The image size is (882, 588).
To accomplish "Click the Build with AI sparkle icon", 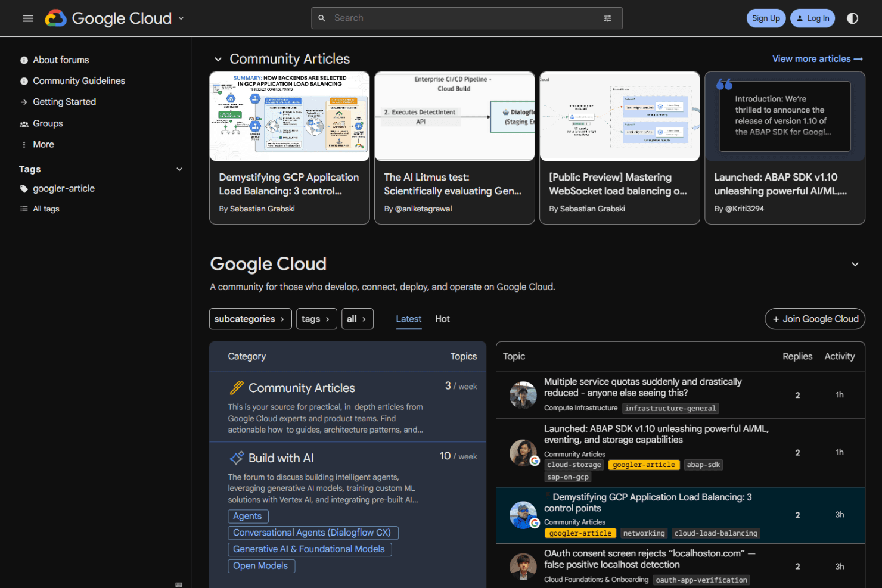I will click(x=237, y=458).
